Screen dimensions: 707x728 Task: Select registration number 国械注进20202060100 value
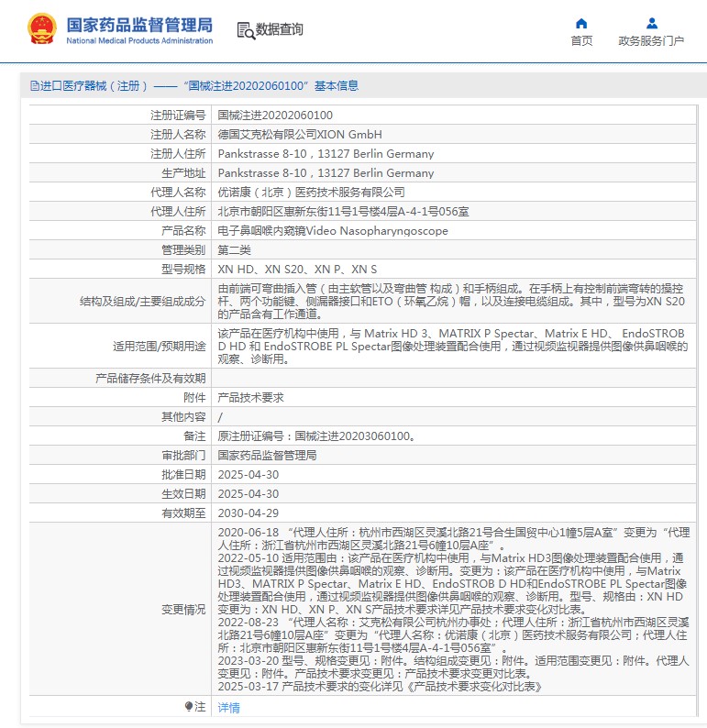pyautogui.click(x=275, y=116)
